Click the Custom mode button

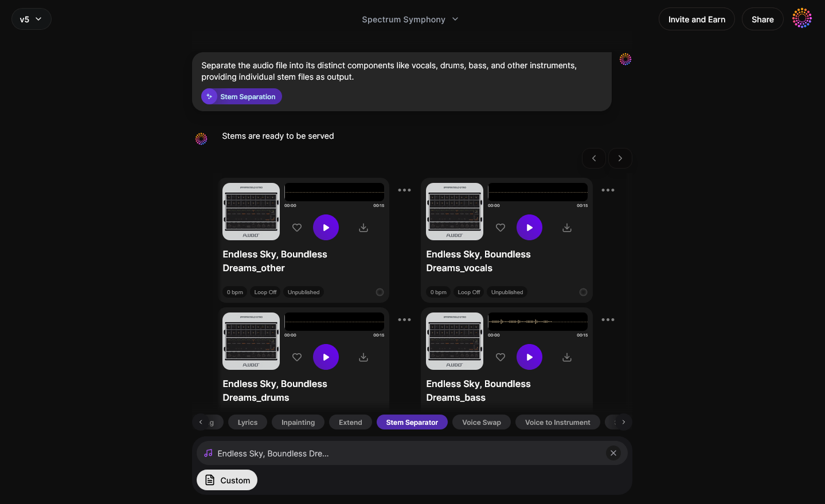click(227, 480)
